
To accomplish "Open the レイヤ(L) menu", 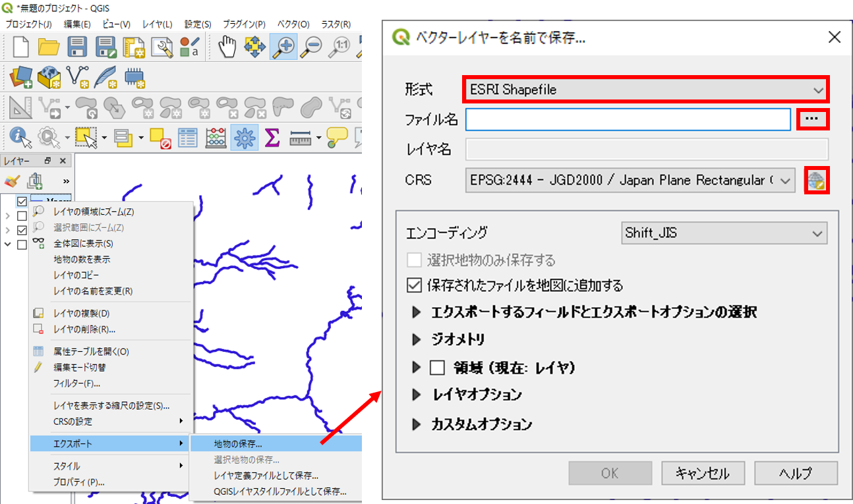I will point(157,24).
